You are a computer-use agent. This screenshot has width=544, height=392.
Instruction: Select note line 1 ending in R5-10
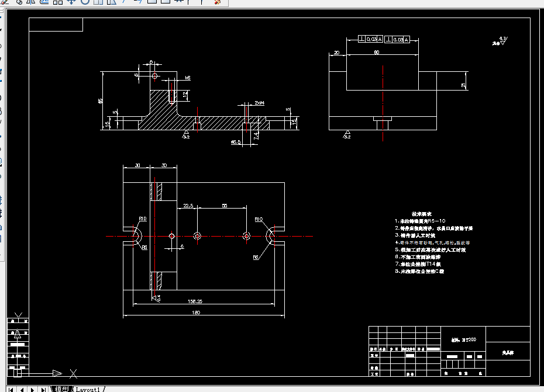point(420,221)
